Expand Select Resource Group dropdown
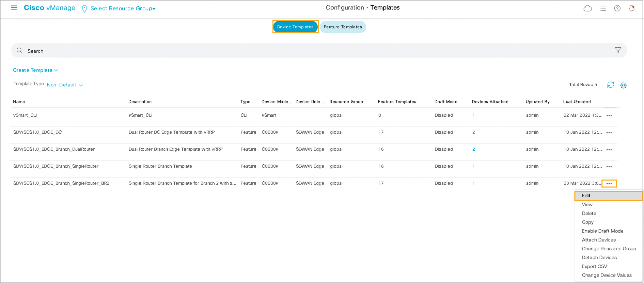644x283 pixels. tap(123, 9)
